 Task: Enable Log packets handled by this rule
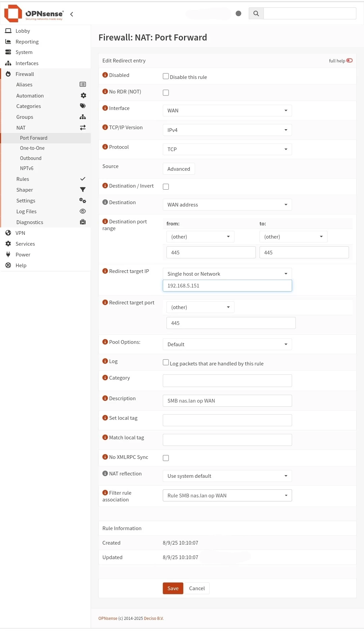166,362
